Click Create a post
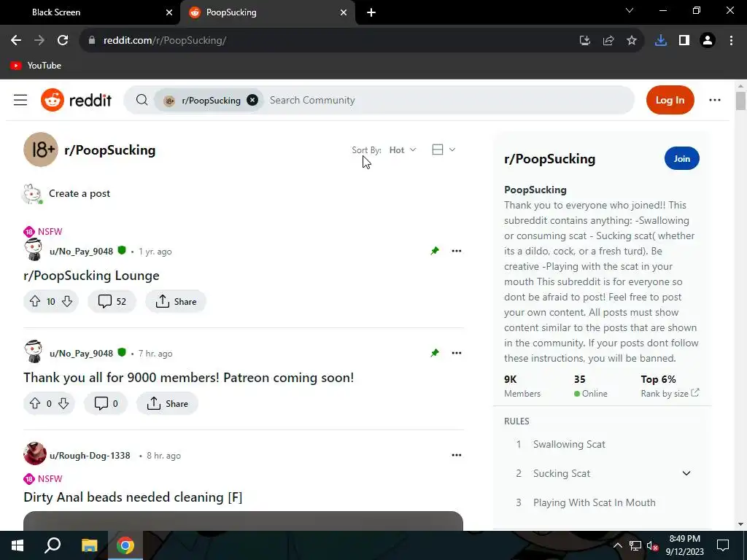This screenshot has width=747, height=560. (x=79, y=193)
